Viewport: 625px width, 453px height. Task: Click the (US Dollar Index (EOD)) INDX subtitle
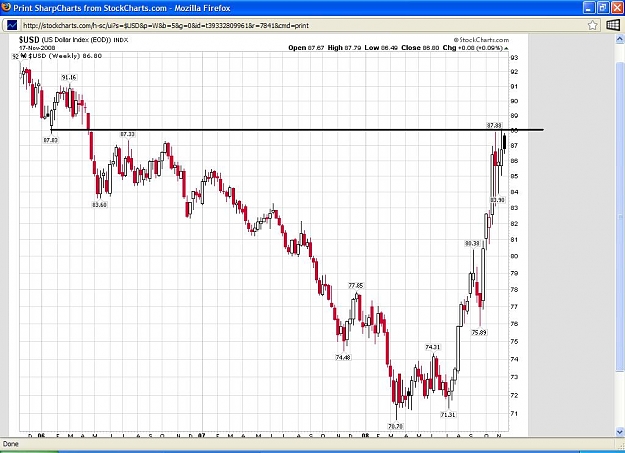tap(85, 40)
